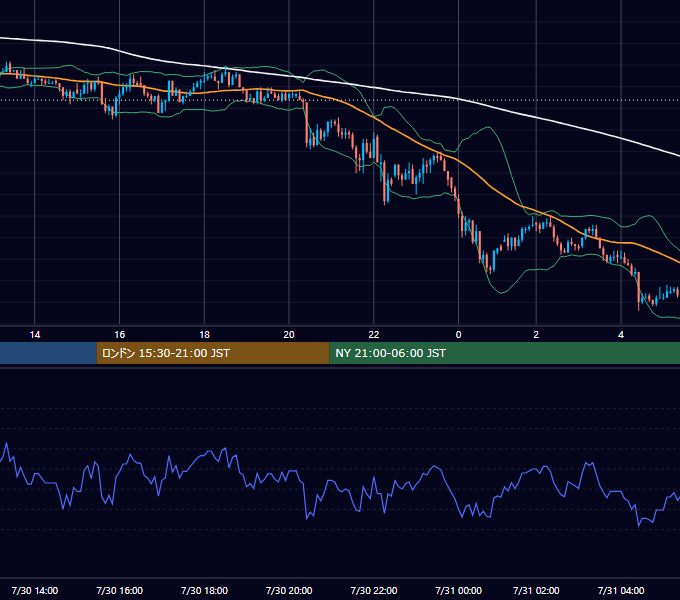Click the 7/30 18:00 date label
Image resolution: width=680 pixels, height=600 pixels.
[x=204, y=590]
